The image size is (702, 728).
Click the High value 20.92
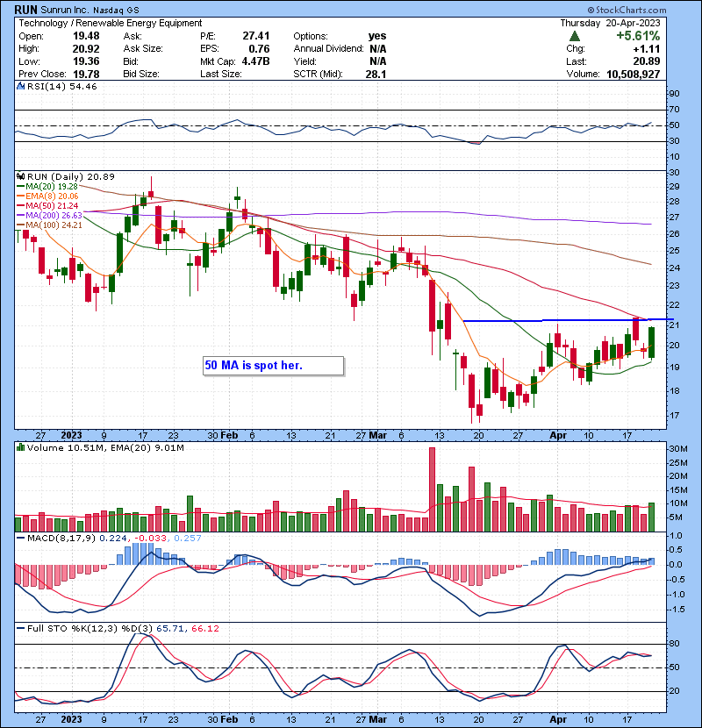[x=86, y=49]
